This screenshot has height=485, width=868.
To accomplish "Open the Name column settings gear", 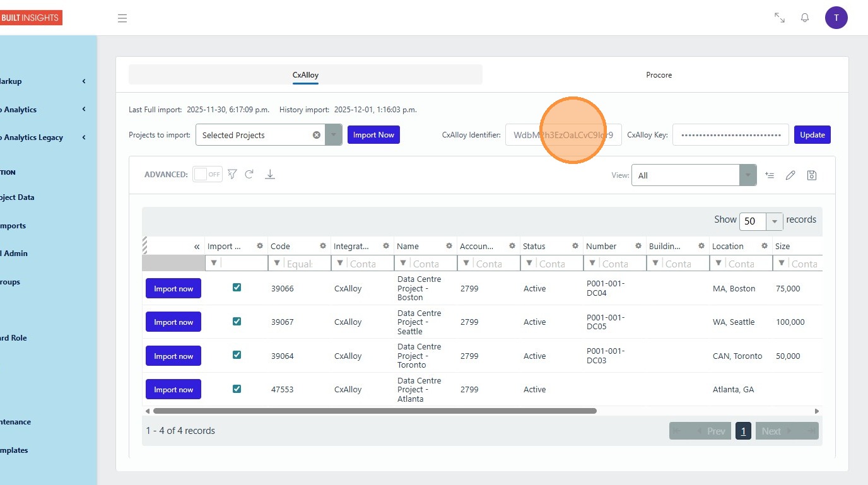I will [x=449, y=246].
